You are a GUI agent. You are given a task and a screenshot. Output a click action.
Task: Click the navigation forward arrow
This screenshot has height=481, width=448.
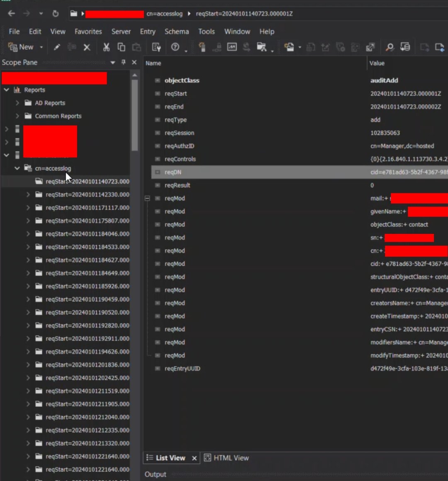[x=27, y=14]
